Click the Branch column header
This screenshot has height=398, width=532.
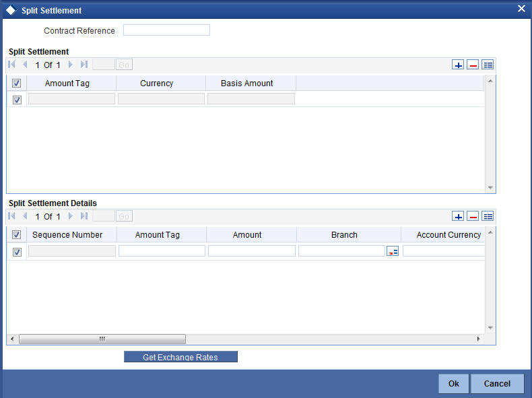(x=349, y=234)
